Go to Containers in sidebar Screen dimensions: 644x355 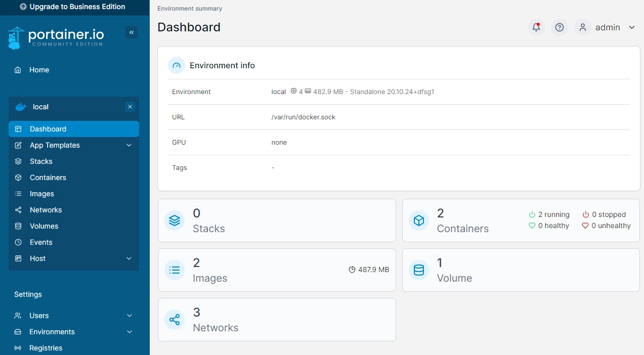[x=48, y=177]
